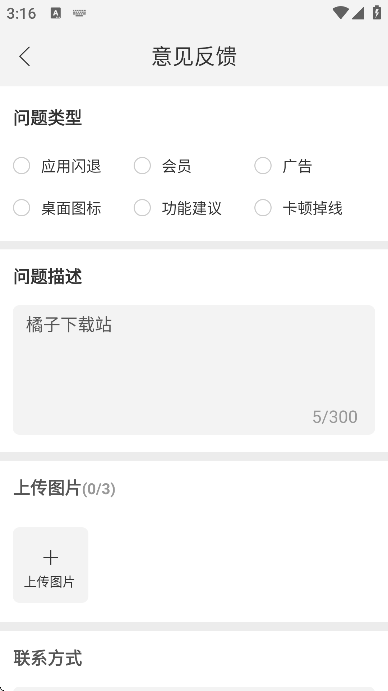Screen dimensions: 388x691
Task: Tap the 问题类型 section heading
Action: tap(48, 118)
